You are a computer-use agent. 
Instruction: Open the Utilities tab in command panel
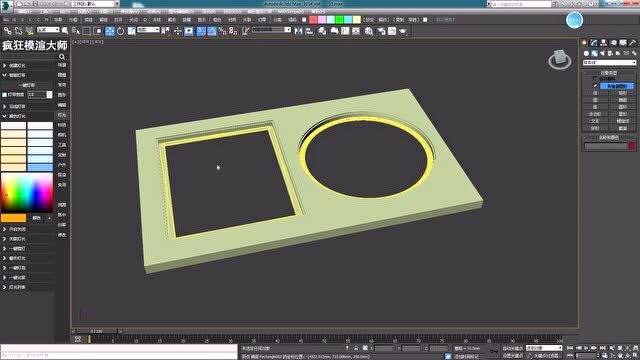point(632,42)
